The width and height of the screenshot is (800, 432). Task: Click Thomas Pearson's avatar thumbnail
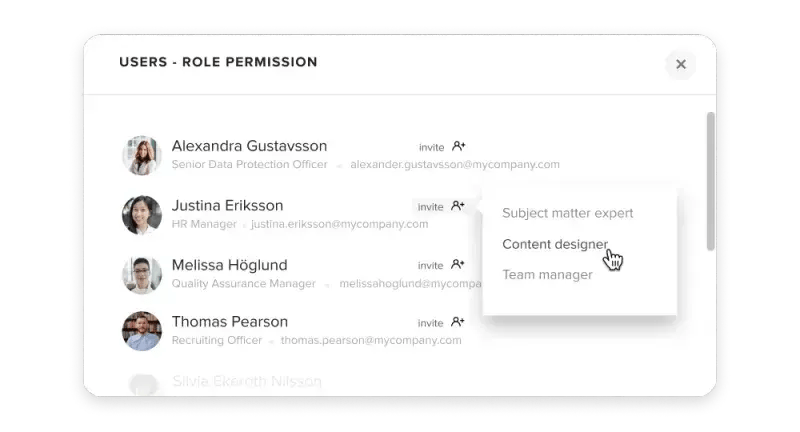142,331
